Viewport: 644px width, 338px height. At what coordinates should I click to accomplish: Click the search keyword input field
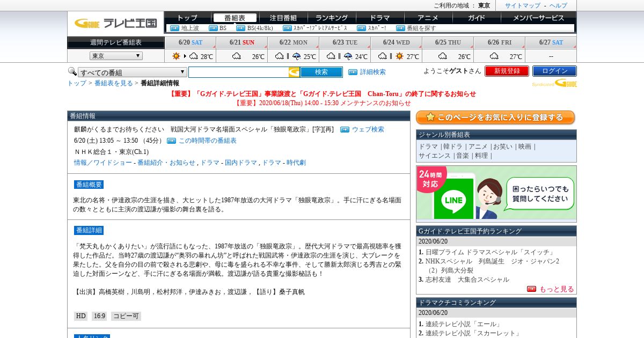pos(239,72)
